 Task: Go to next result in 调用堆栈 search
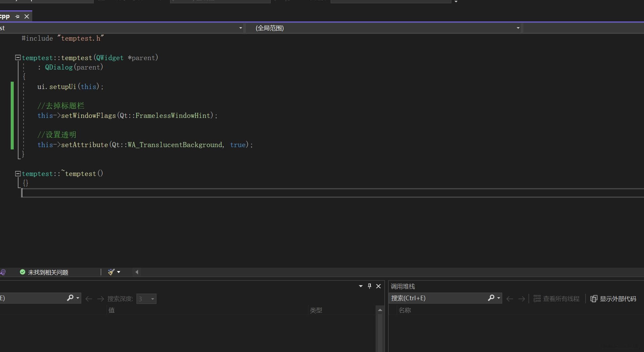(x=521, y=299)
